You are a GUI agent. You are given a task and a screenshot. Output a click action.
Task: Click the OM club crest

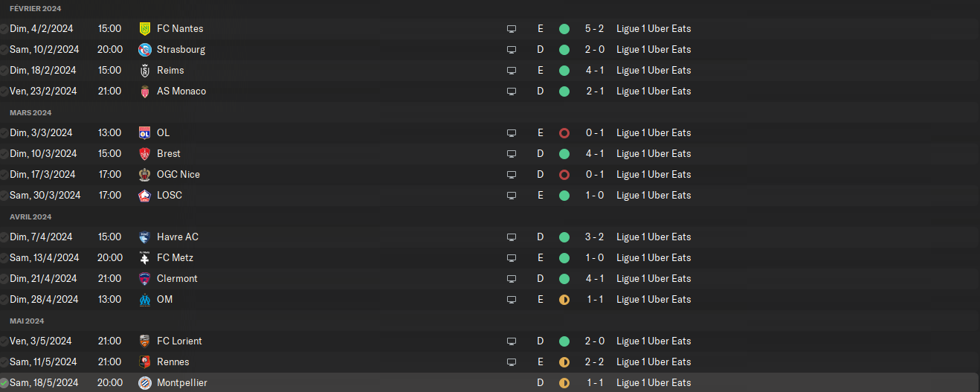click(145, 300)
